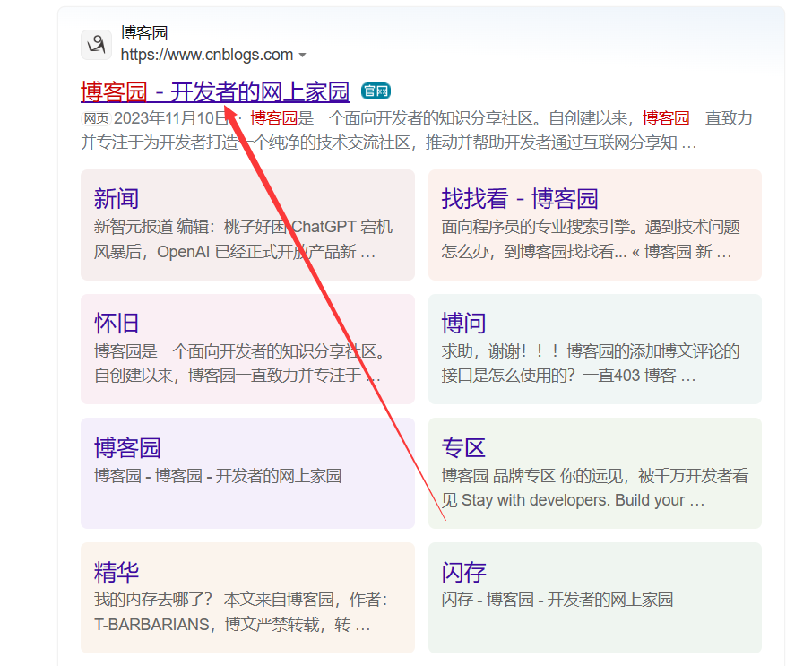This screenshot has height=666, width=812.
Task: Click snippet text 博客园 品牌专区 你的远见
Action: click(x=532, y=476)
